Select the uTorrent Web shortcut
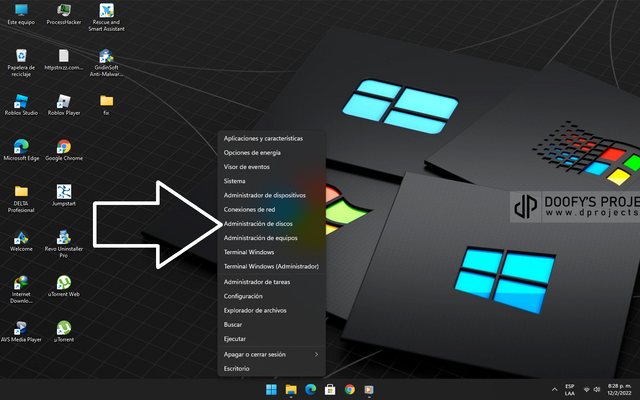 (x=64, y=286)
